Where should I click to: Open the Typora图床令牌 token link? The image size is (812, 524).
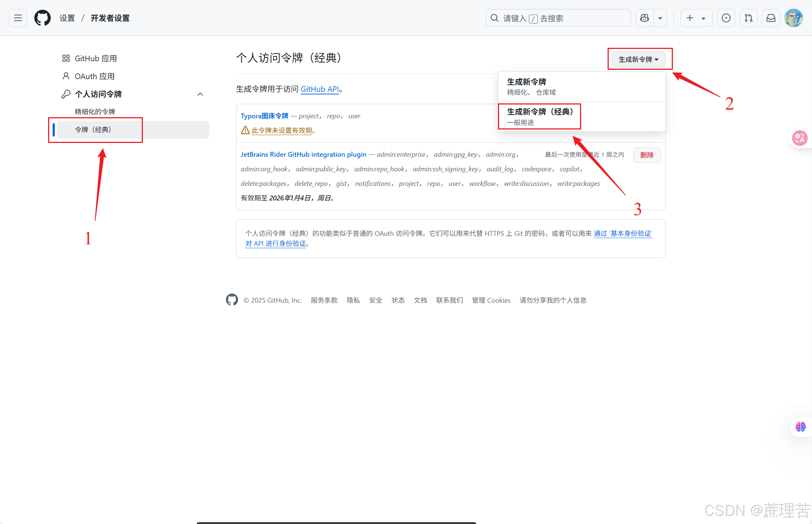point(264,116)
